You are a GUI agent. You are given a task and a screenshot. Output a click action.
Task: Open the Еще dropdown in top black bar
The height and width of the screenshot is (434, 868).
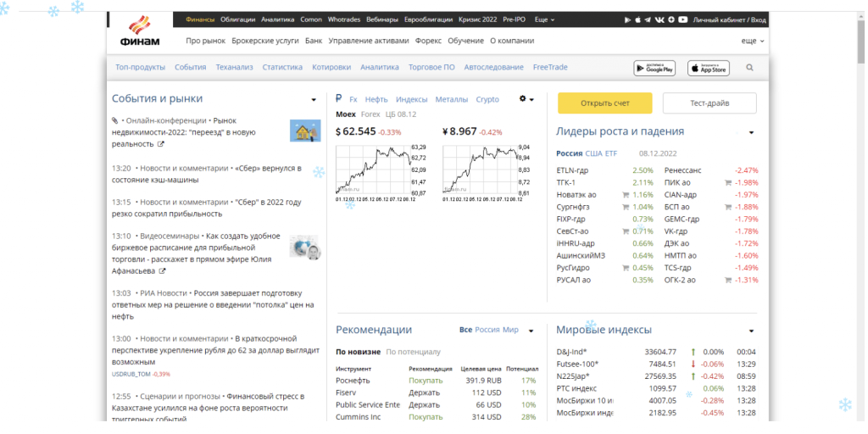coord(548,19)
